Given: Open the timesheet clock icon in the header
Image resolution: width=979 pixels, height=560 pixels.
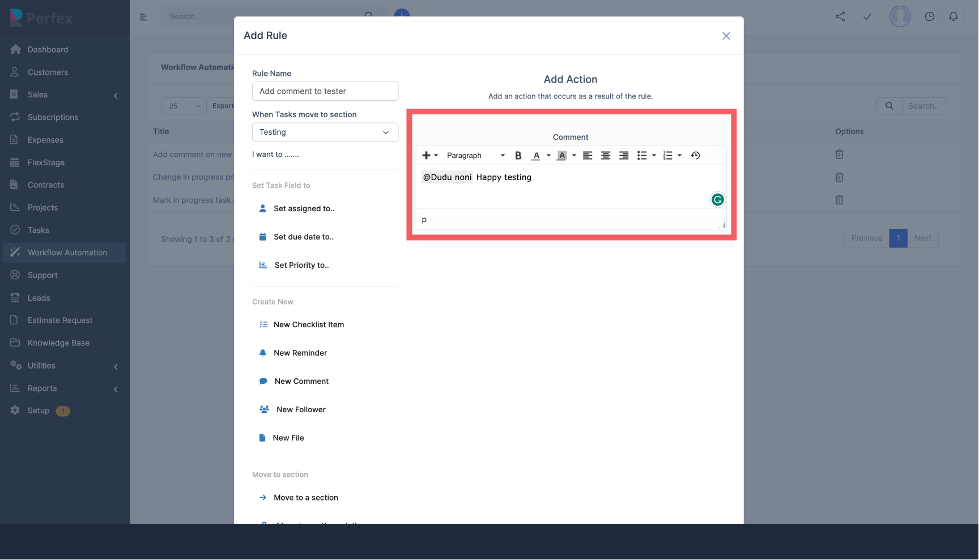Looking at the screenshot, I should point(929,16).
